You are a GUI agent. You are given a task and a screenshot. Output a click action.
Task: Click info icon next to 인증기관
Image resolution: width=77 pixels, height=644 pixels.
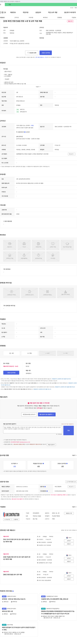pyautogui.click(x=45, y=487)
